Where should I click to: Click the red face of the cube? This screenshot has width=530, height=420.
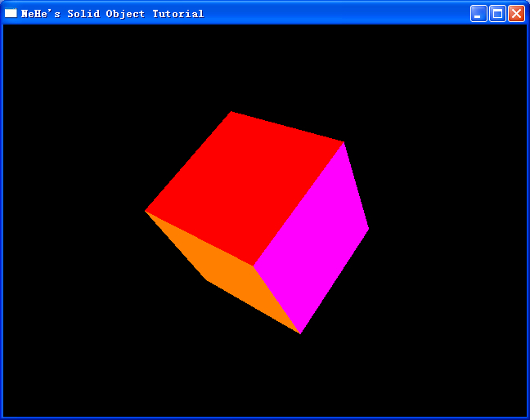pos(245,187)
